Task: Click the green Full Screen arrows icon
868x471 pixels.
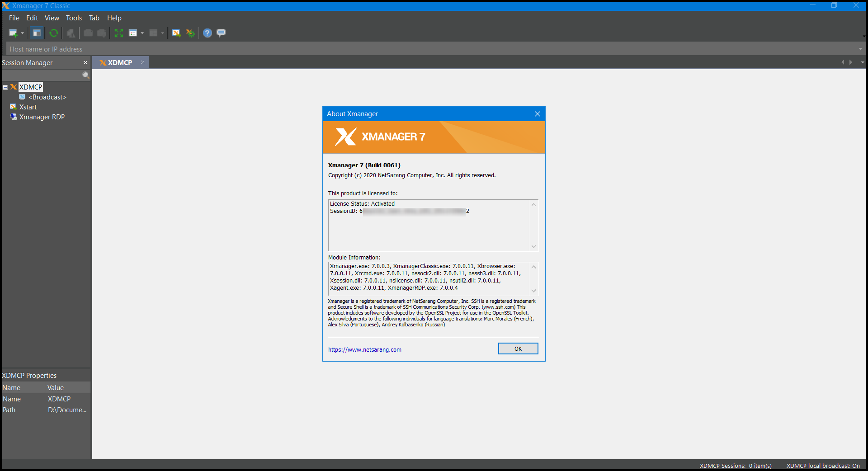Action: (x=119, y=33)
